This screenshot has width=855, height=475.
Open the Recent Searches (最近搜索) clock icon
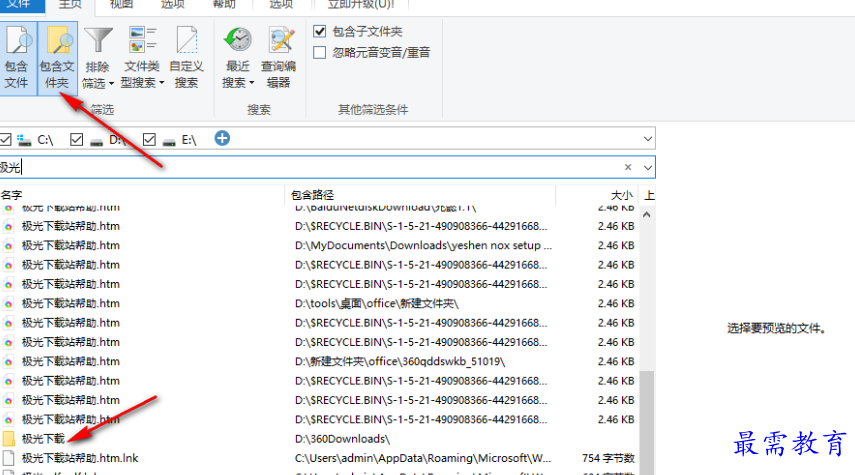click(238, 40)
